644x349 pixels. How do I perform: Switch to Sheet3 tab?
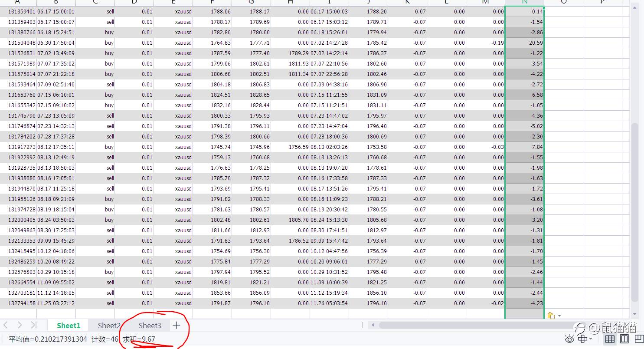150,325
